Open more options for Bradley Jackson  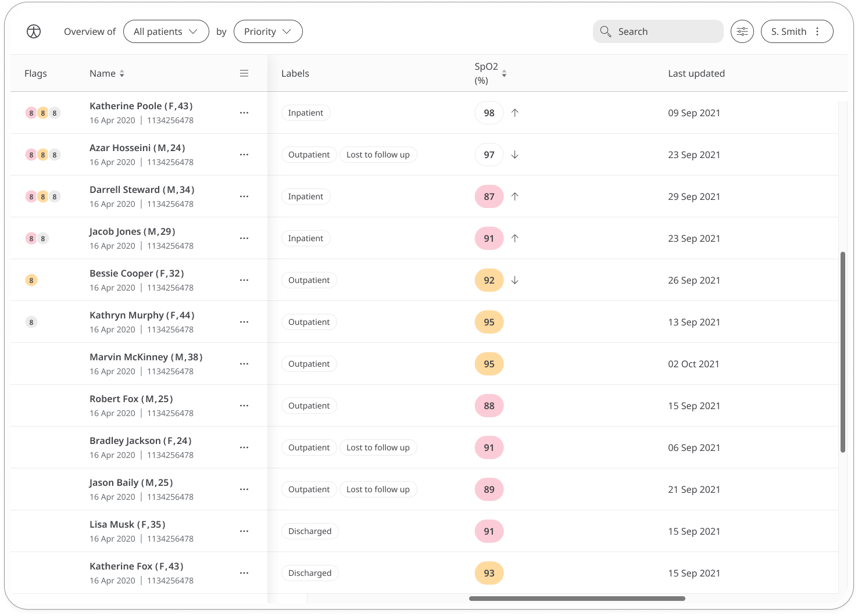244,447
